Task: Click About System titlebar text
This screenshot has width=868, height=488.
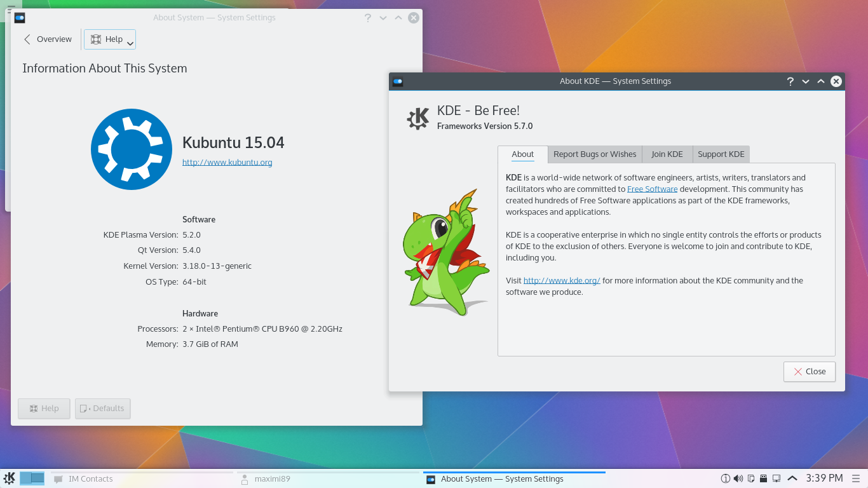Action: coord(214,18)
